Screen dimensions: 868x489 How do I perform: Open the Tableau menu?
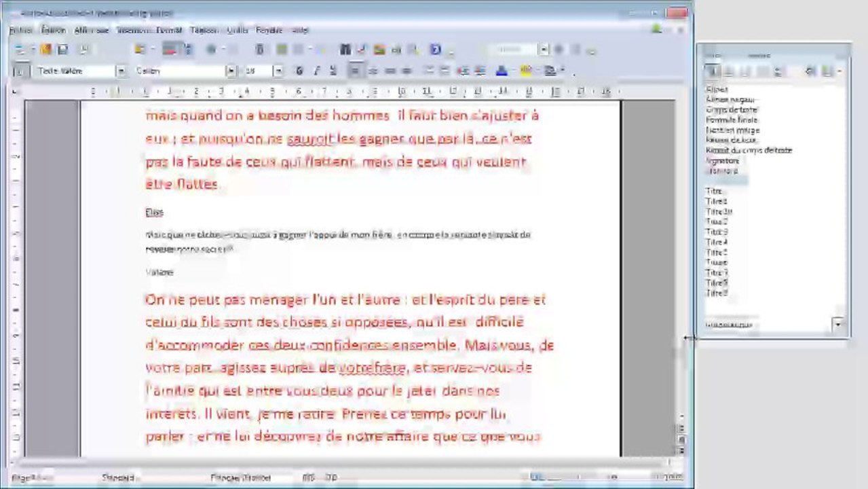[204, 30]
